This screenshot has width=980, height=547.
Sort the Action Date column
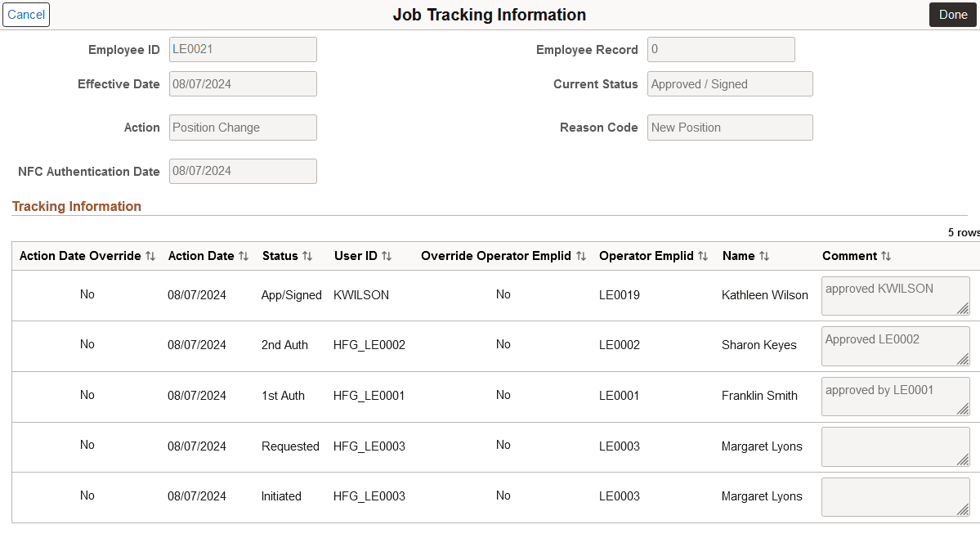(242, 255)
